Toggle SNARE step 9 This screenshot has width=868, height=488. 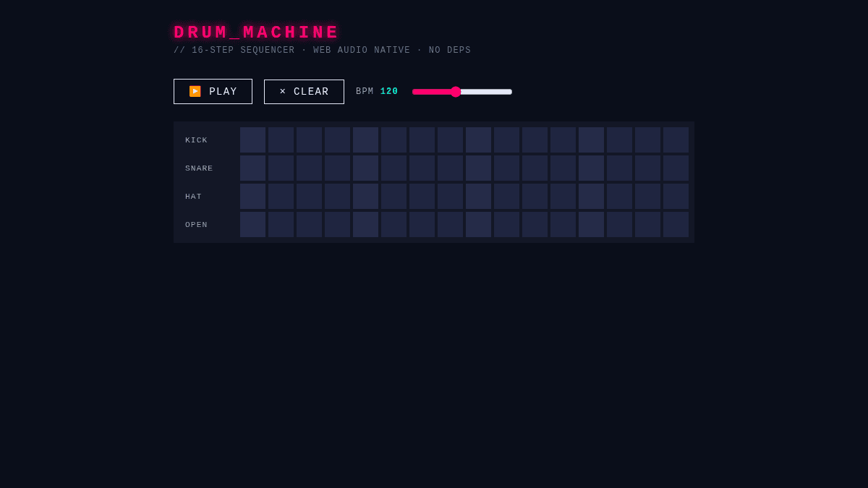(478, 168)
